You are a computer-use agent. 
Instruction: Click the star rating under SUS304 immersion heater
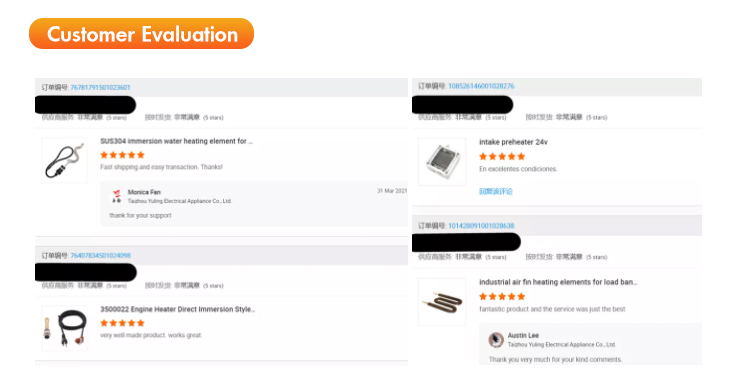click(x=122, y=155)
